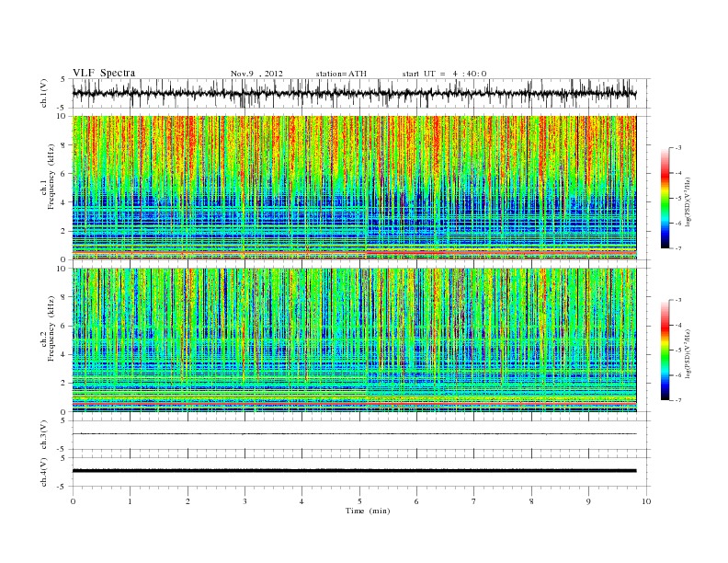Click the "10" tick on the time axis
Image resolution: width=728 pixels, height=563 pixels.
coord(646,501)
